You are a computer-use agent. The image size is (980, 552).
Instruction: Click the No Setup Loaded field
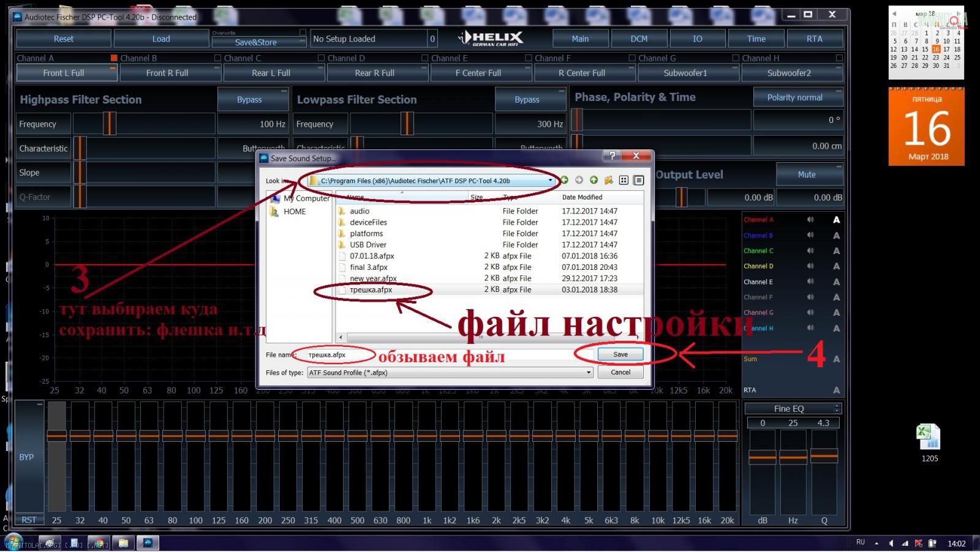pos(369,39)
